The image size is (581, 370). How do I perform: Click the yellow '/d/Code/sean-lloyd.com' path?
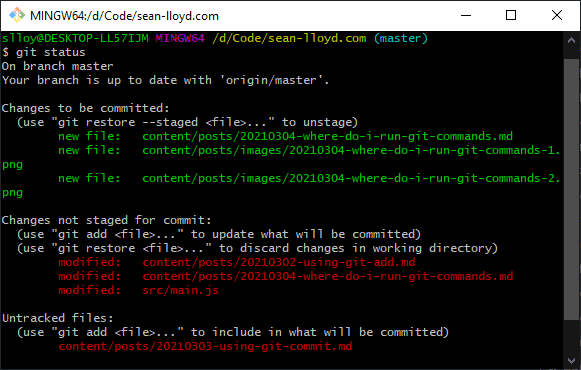coord(289,38)
